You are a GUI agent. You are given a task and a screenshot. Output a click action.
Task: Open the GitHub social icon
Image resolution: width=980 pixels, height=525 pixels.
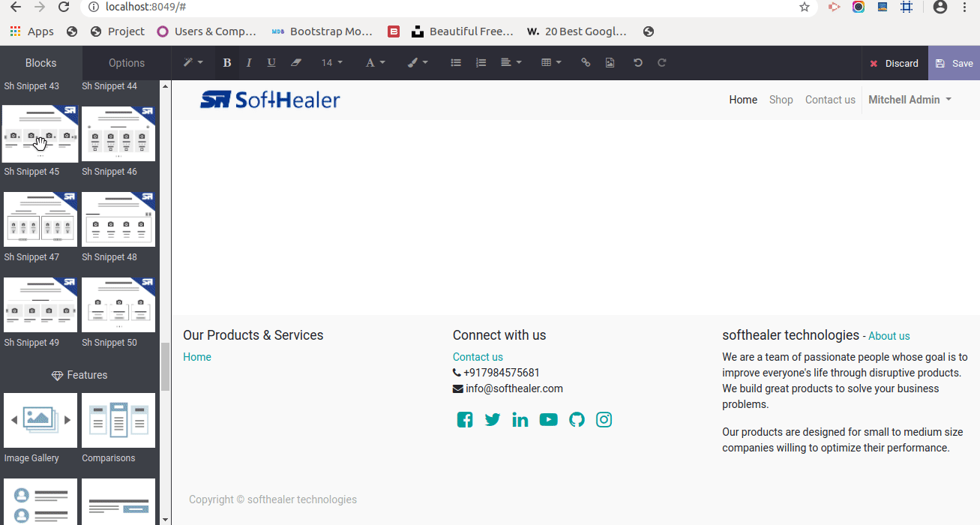[x=577, y=420]
